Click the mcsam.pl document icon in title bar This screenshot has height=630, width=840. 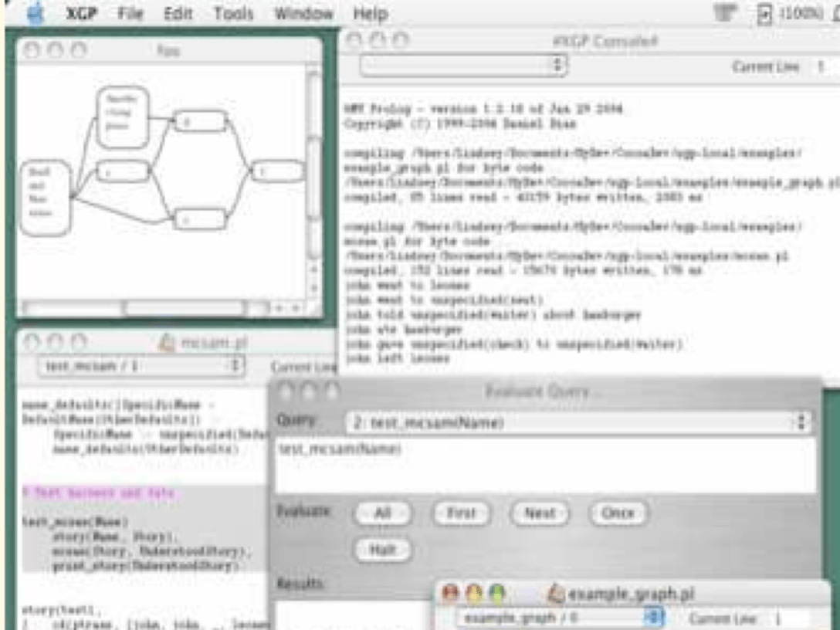click(168, 343)
